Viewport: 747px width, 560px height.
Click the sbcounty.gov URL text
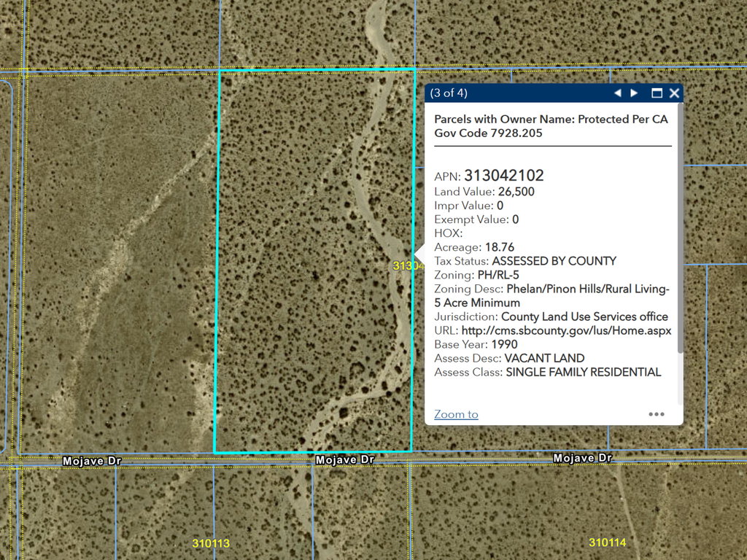point(566,330)
